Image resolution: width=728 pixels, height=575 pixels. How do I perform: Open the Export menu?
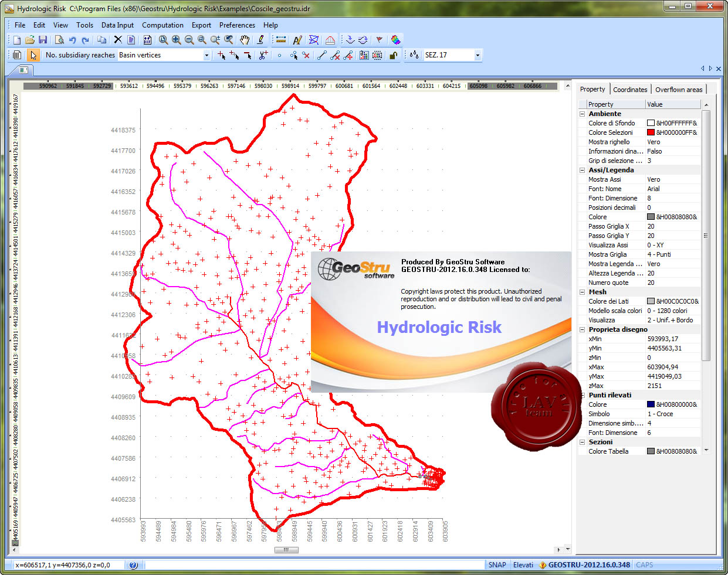201,25
